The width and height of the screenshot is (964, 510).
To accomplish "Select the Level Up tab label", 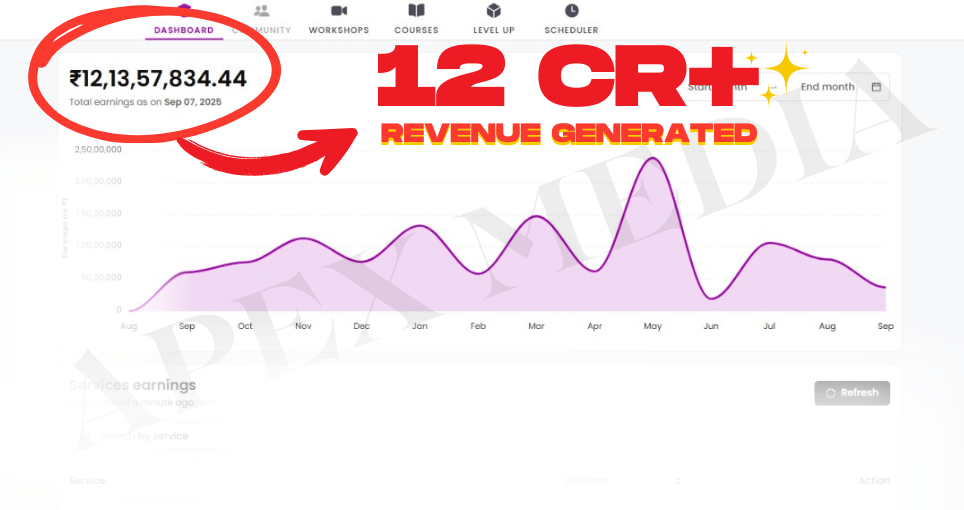I will (x=494, y=30).
